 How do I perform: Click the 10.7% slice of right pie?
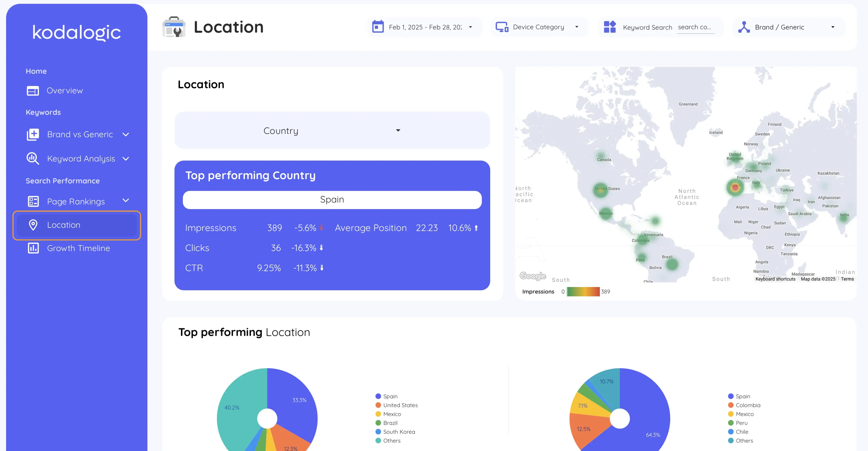606,382
